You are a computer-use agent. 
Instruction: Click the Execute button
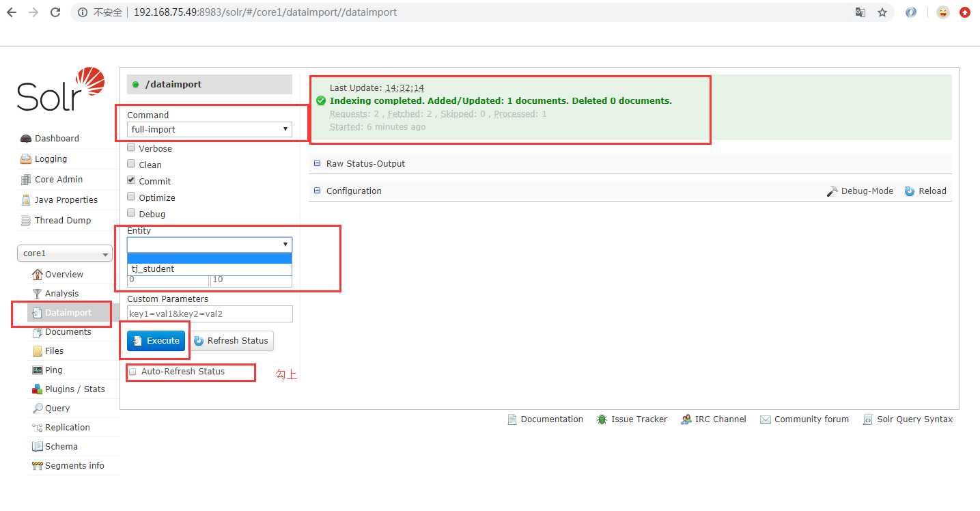pyautogui.click(x=156, y=341)
